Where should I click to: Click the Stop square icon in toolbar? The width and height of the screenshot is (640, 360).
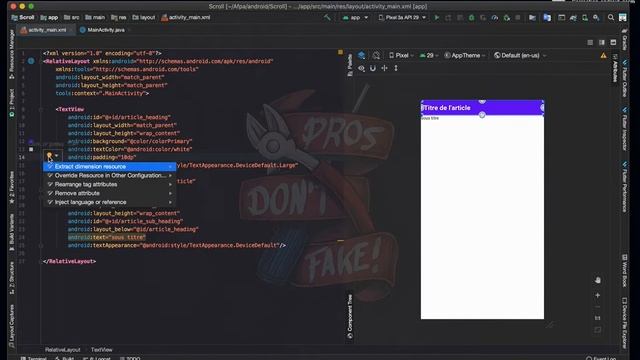click(518, 18)
